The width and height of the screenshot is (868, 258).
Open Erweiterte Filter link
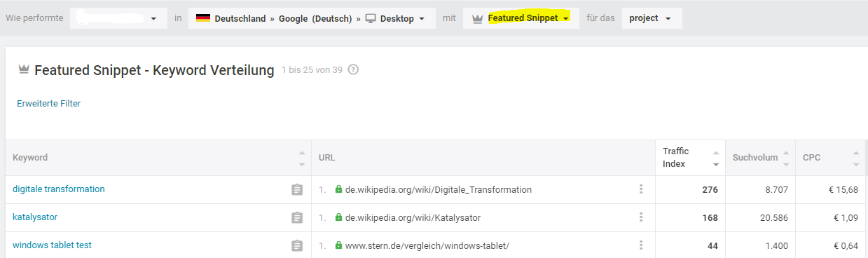[x=49, y=104]
